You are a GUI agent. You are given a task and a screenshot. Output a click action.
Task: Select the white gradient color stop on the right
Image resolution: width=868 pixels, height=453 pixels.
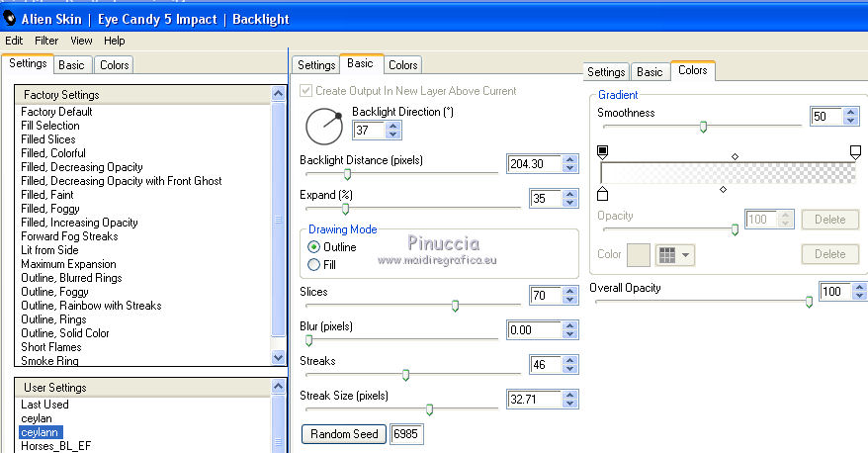point(855,151)
